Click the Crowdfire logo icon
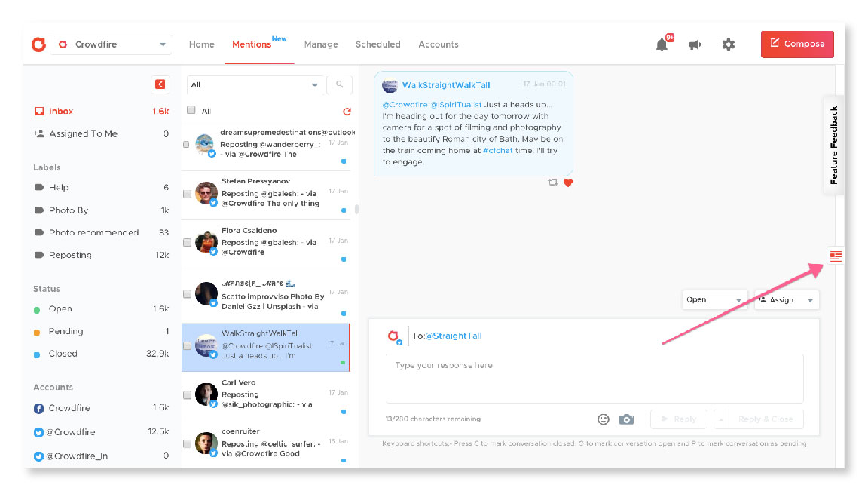The height and width of the screenshot is (491, 868). pos(38,44)
